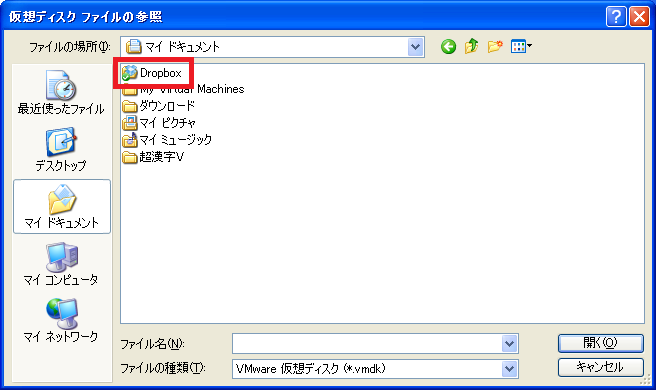Open 最近使ったファイル in the places bar

[61, 92]
